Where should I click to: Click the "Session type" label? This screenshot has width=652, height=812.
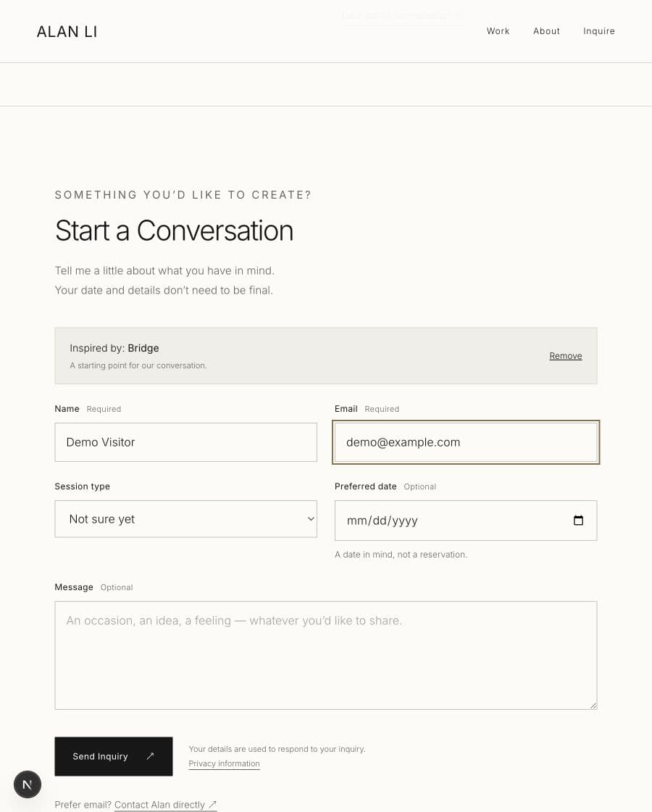(x=83, y=486)
